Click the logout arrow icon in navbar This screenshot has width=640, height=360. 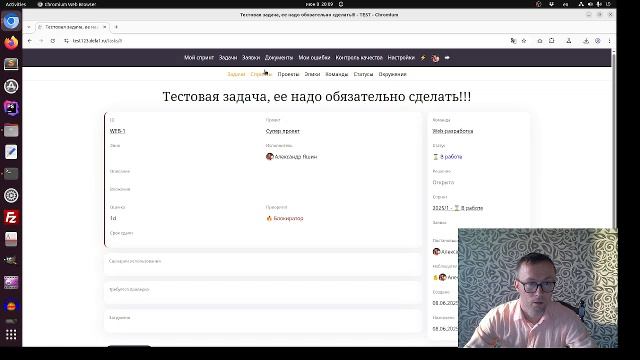447,58
